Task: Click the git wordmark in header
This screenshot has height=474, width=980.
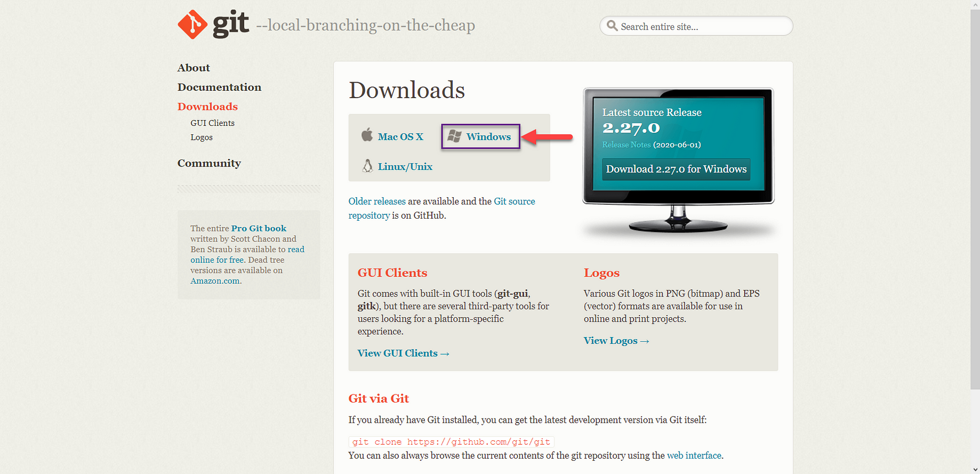Action: (x=231, y=24)
